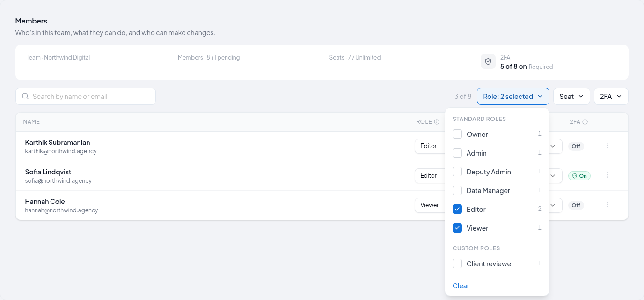Check the Admin role filter
This screenshot has height=300, width=644.
point(457,153)
